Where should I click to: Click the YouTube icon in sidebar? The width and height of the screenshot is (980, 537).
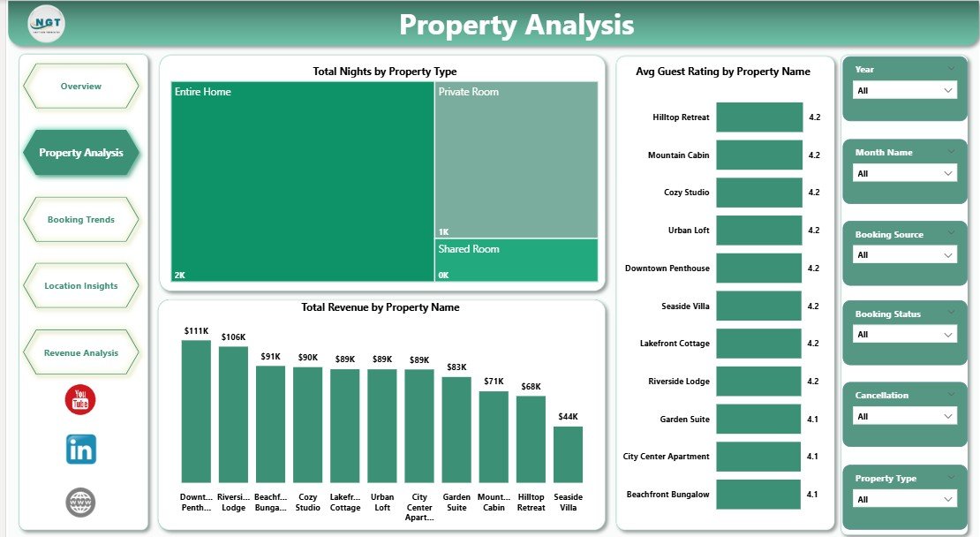(x=80, y=399)
